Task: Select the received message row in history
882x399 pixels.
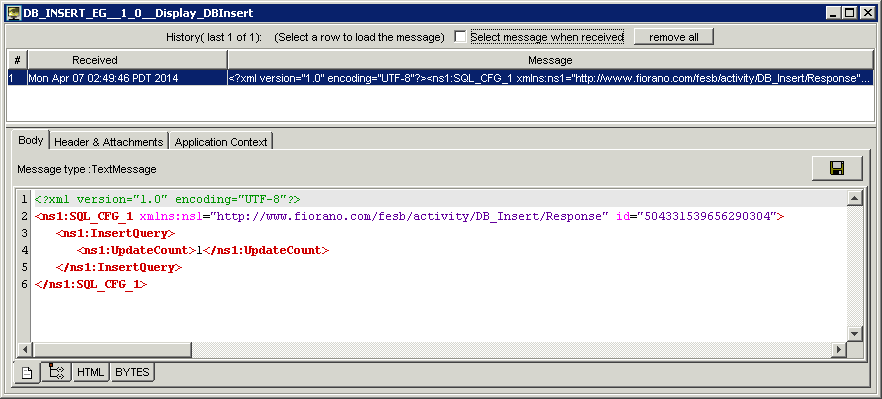Action: pyautogui.click(x=440, y=78)
